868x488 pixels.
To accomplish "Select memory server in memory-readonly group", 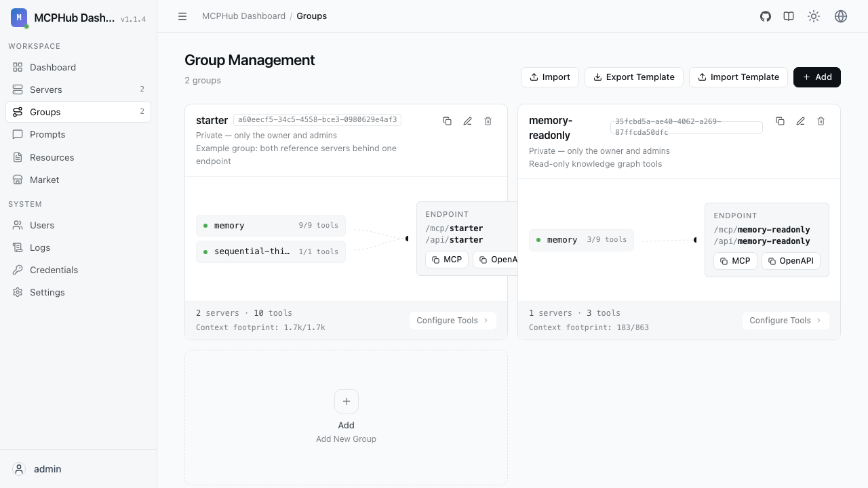I will [x=581, y=240].
